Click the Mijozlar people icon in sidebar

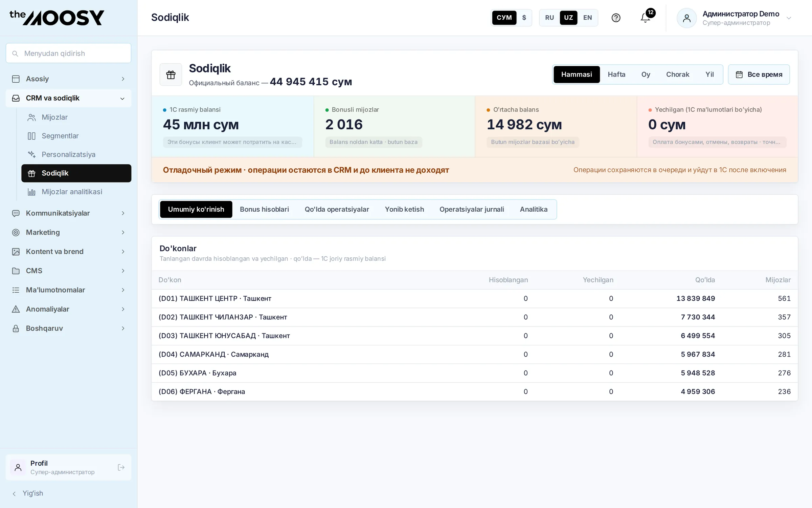pyautogui.click(x=31, y=117)
